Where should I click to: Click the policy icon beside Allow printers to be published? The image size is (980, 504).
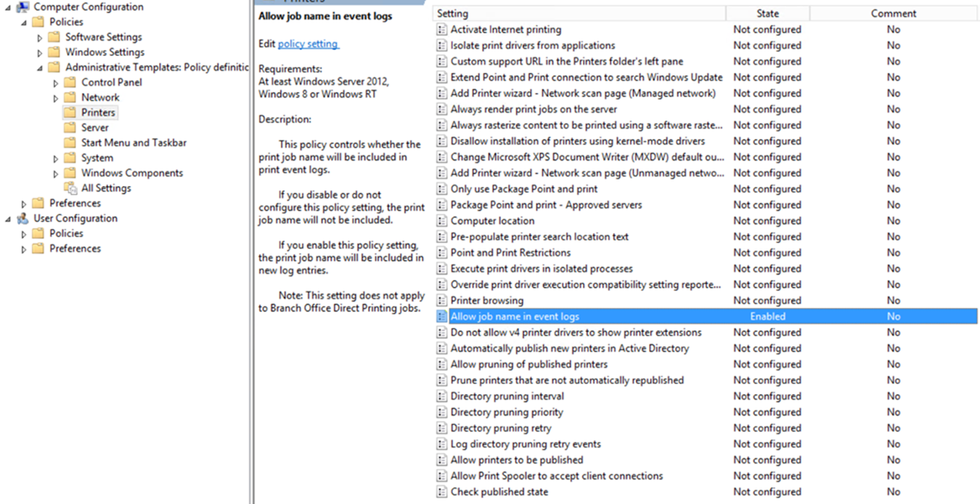pos(441,460)
